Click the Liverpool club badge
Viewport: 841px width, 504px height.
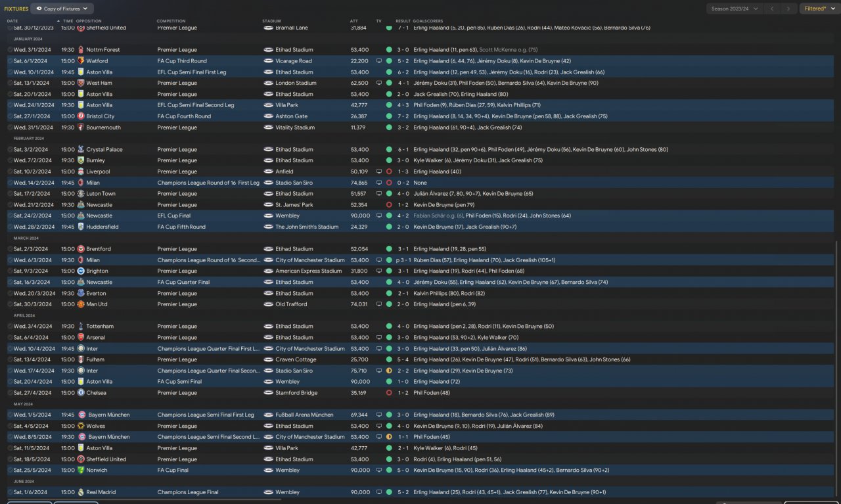click(81, 172)
